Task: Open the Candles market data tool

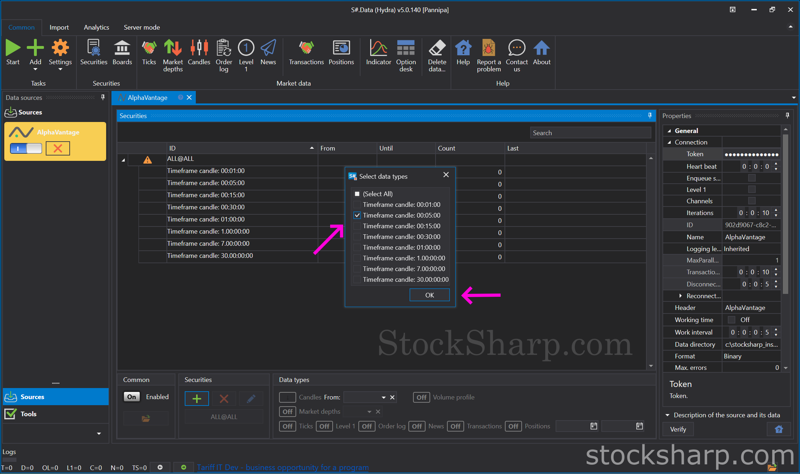Action: [199, 49]
